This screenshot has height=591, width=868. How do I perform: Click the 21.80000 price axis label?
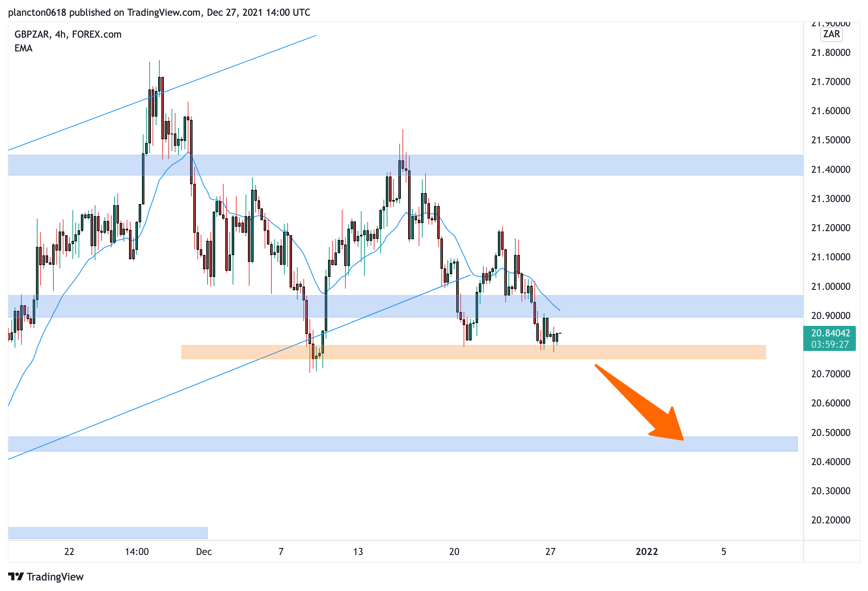pos(831,53)
